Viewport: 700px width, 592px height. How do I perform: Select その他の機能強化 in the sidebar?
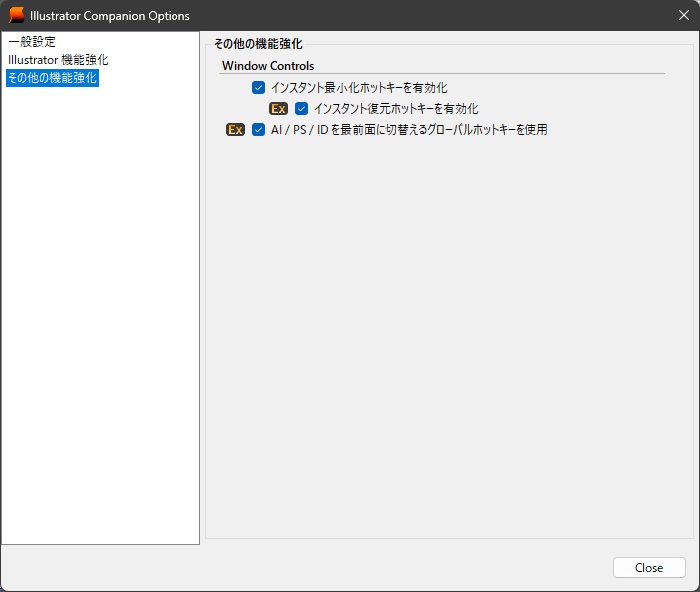click(x=52, y=78)
